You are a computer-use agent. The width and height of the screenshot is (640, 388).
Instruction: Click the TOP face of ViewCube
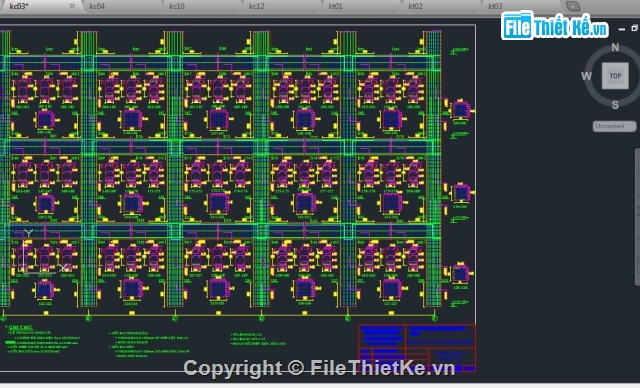(615, 76)
